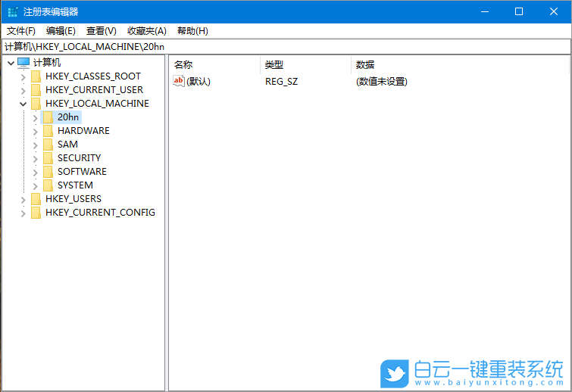This screenshot has height=392, width=572.
Task: Expand the HKEY_CLASSES_ROOT chevron
Action: [23, 77]
